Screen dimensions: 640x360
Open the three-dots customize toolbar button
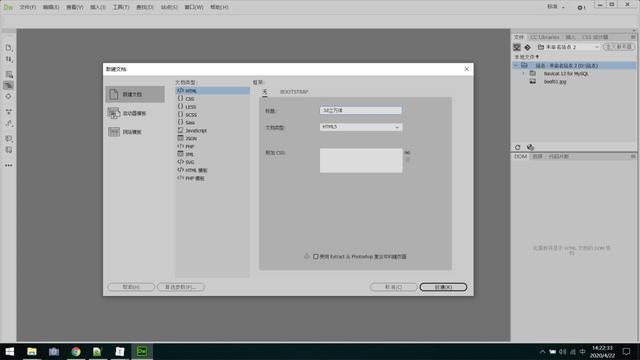click(x=9, y=165)
